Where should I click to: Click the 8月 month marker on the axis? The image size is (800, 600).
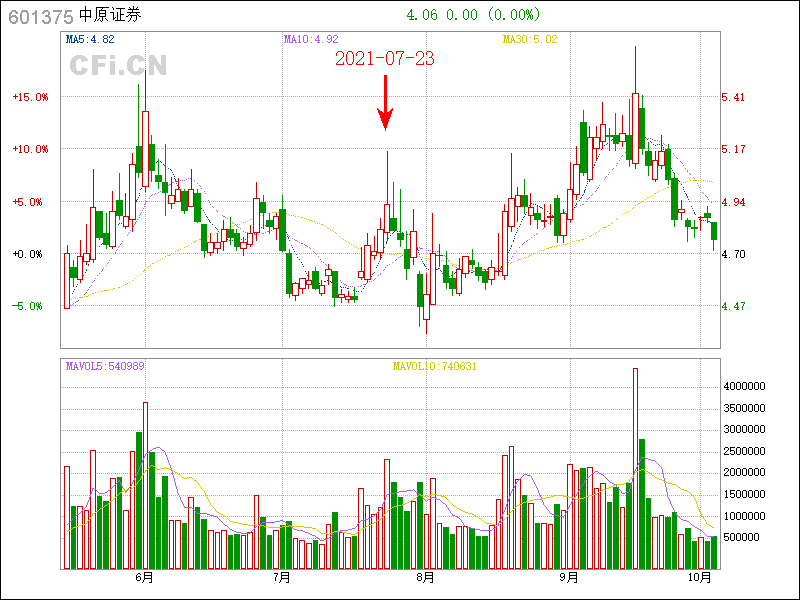tap(426, 577)
